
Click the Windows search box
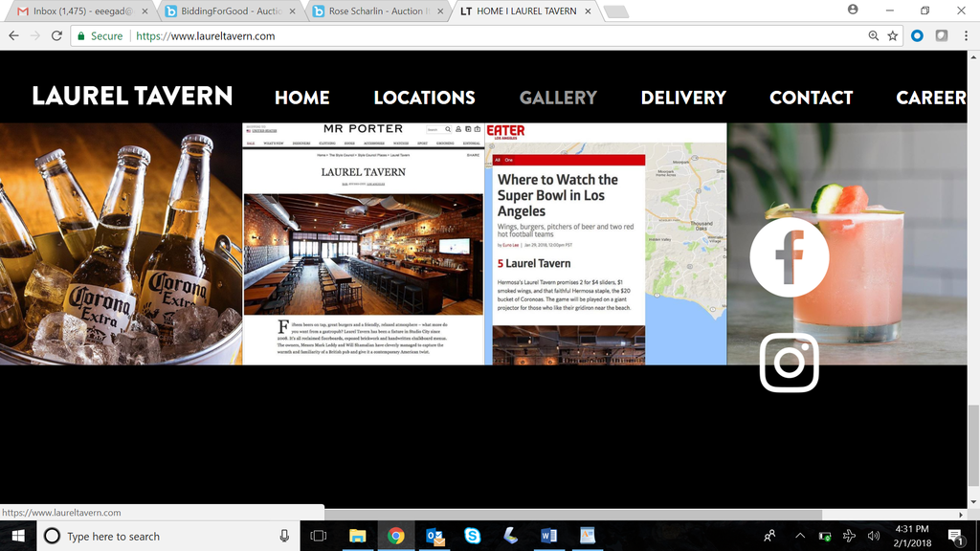click(x=163, y=536)
